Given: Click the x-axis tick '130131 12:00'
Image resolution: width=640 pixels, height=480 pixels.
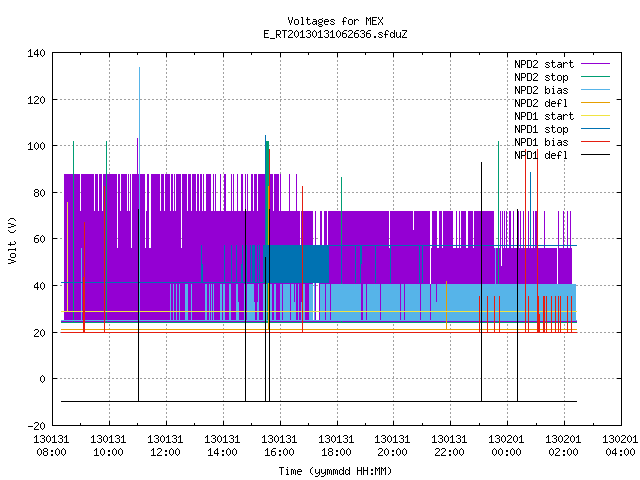Looking at the screenshot, I should pos(165,446).
